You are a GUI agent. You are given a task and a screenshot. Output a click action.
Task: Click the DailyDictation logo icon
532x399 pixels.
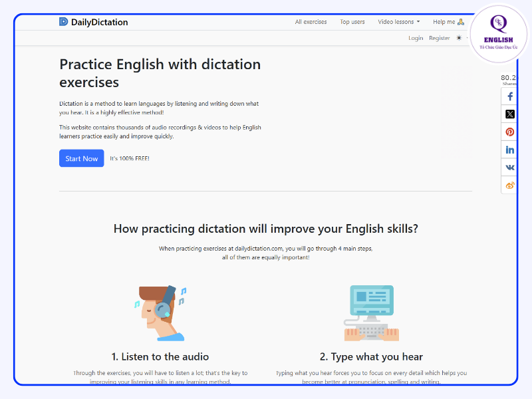click(63, 22)
